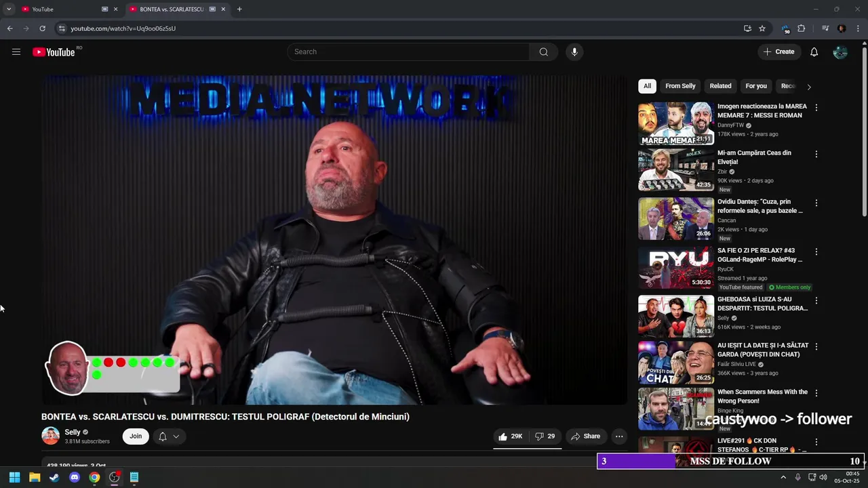Open Steam from the taskbar
This screenshot has height=488, width=868.
point(54,477)
